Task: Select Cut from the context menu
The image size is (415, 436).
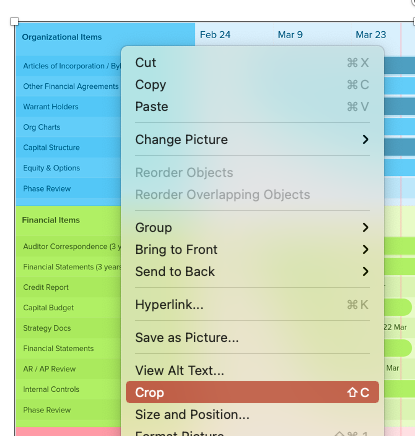Action: (x=252, y=63)
